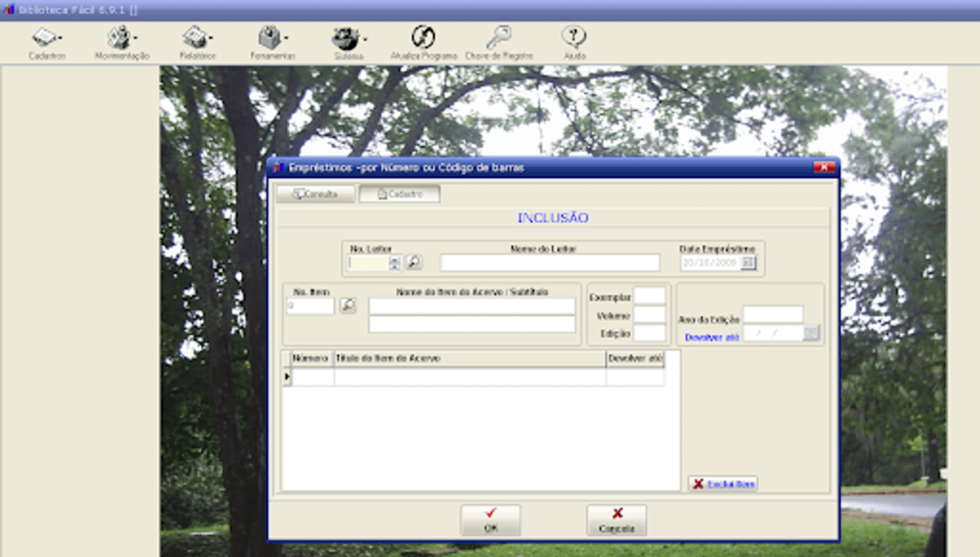Click the Excluir Item button

tap(723, 483)
